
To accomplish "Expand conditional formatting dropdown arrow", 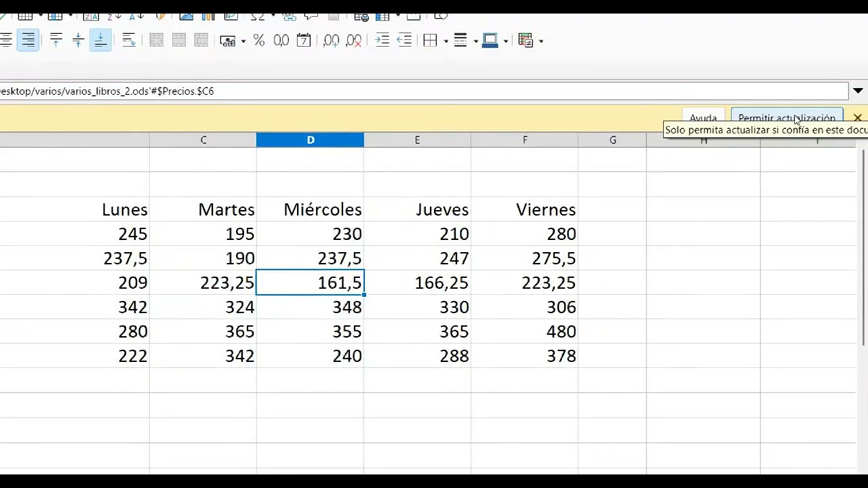I will [541, 41].
